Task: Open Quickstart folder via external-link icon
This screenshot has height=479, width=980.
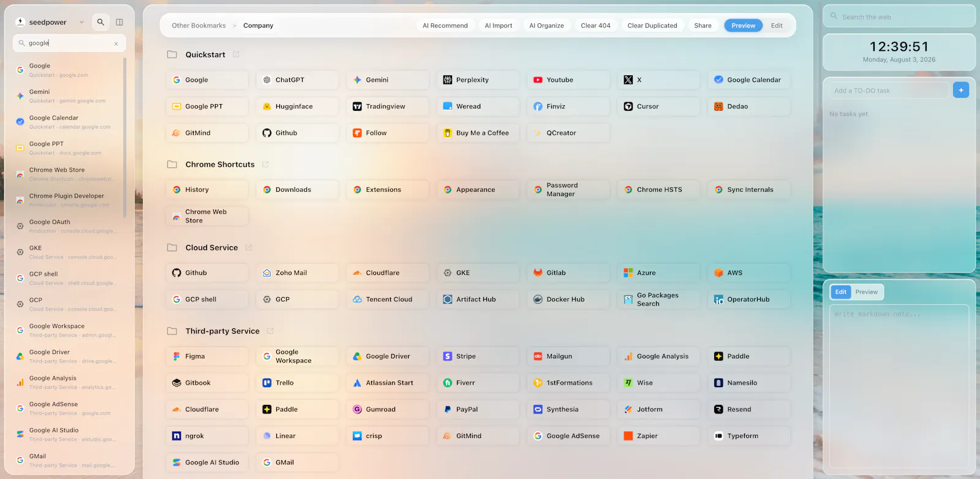Action: 236,55
